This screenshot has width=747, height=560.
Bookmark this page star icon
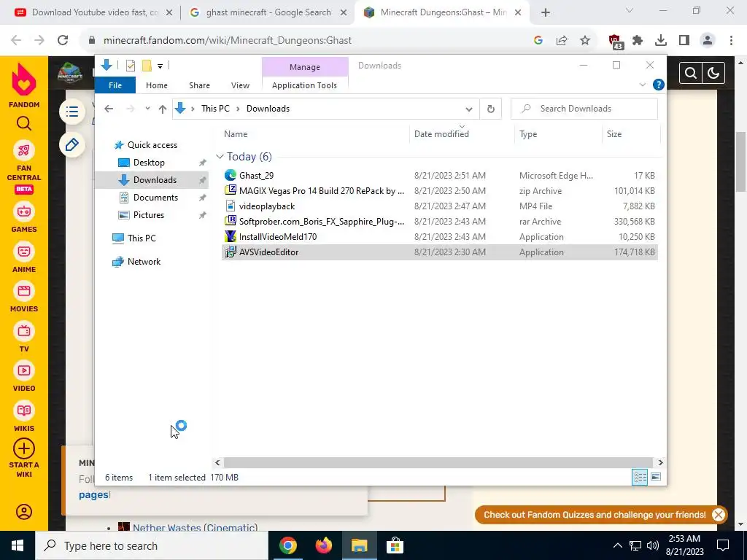point(585,41)
